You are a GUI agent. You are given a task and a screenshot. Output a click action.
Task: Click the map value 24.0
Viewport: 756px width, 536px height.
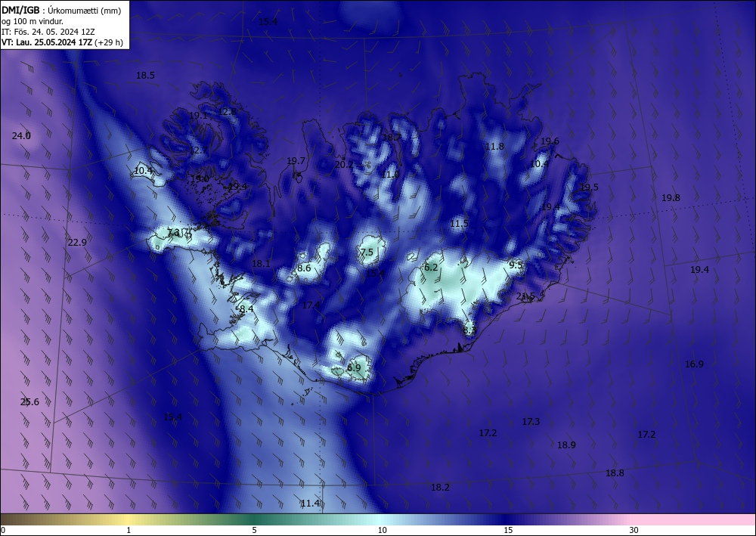click(21, 136)
